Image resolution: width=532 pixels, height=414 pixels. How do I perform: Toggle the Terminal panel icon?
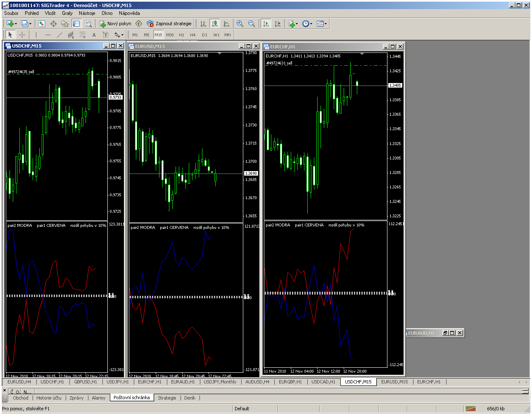pyautogui.click(x=76, y=24)
